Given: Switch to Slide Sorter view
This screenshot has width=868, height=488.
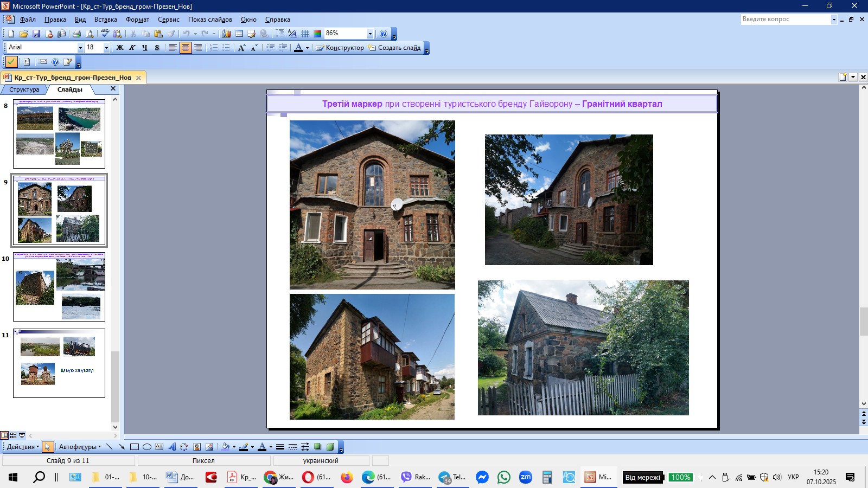Looking at the screenshot, I should click(13, 435).
